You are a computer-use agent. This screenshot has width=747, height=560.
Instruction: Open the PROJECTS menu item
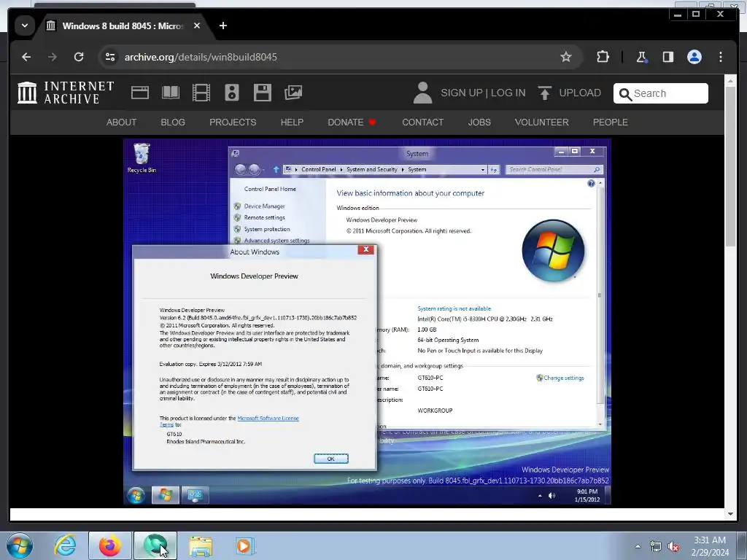tap(233, 122)
